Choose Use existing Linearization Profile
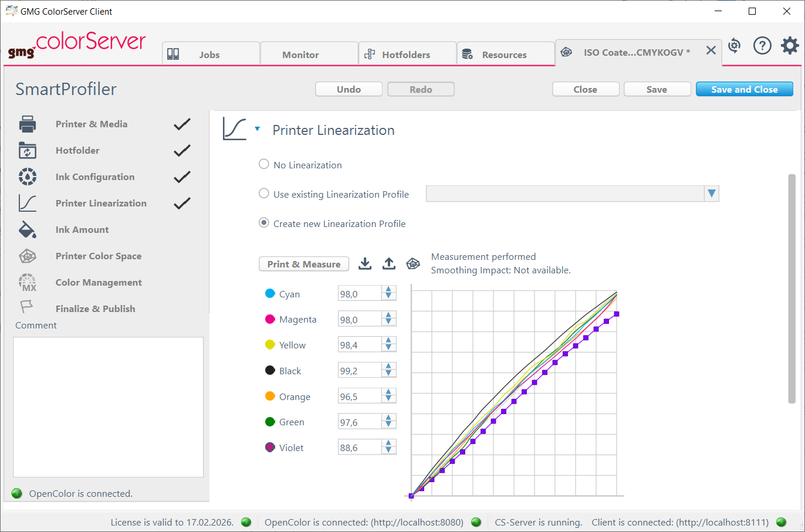The height and width of the screenshot is (532, 805). [263, 194]
